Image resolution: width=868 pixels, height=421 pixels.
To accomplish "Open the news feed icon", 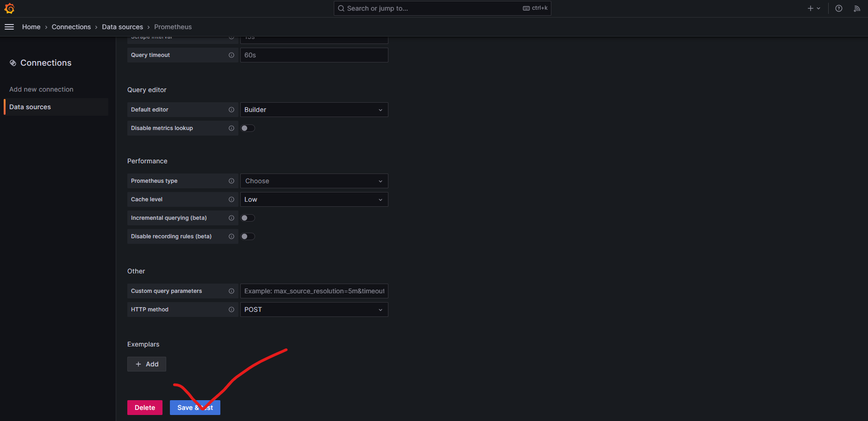I will click(857, 8).
